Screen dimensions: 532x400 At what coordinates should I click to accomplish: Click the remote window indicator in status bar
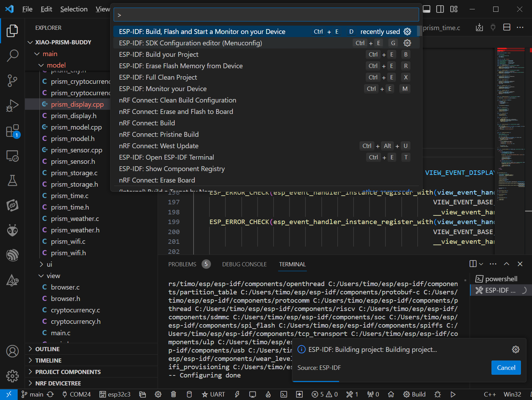point(9,394)
